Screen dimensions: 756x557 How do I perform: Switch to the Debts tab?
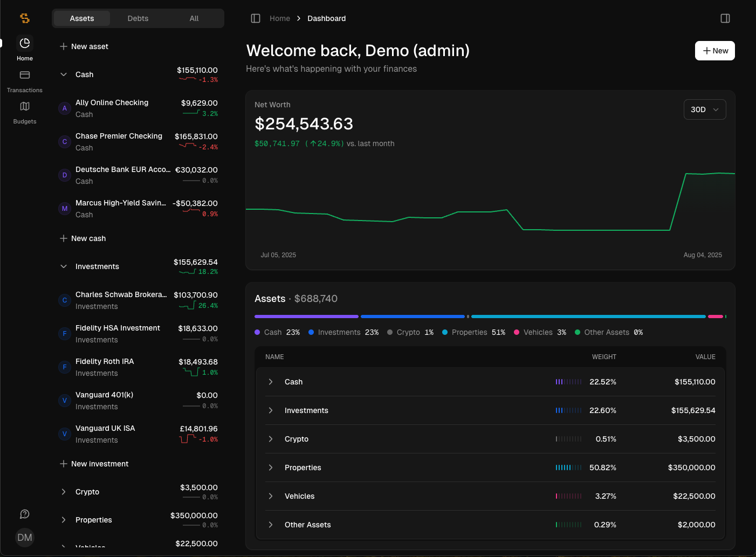pos(138,18)
